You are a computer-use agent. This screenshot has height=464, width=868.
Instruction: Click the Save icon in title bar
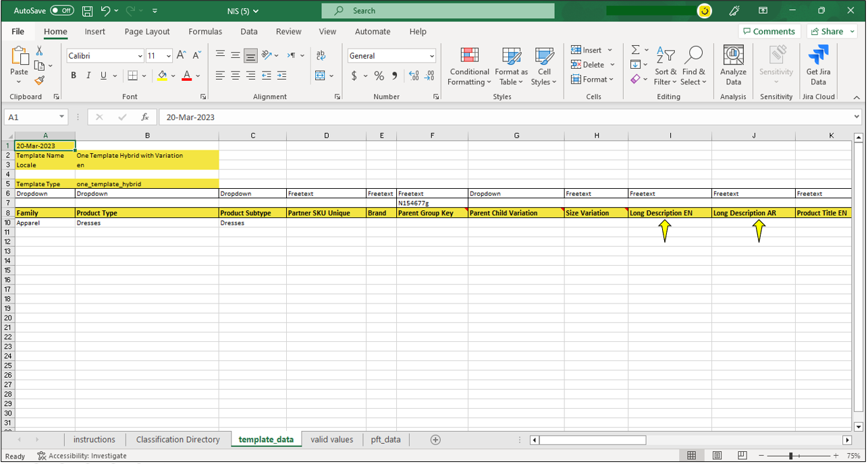[x=87, y=11]
